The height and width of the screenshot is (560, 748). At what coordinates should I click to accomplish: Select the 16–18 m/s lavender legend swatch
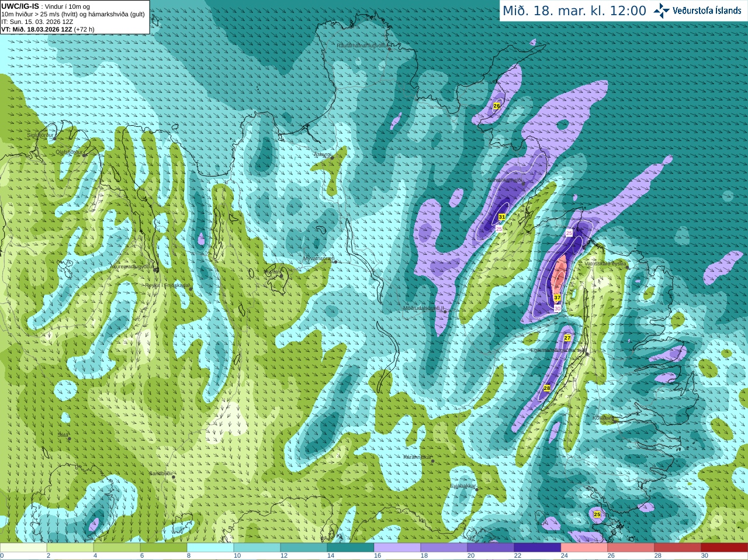tap(397, 548)
